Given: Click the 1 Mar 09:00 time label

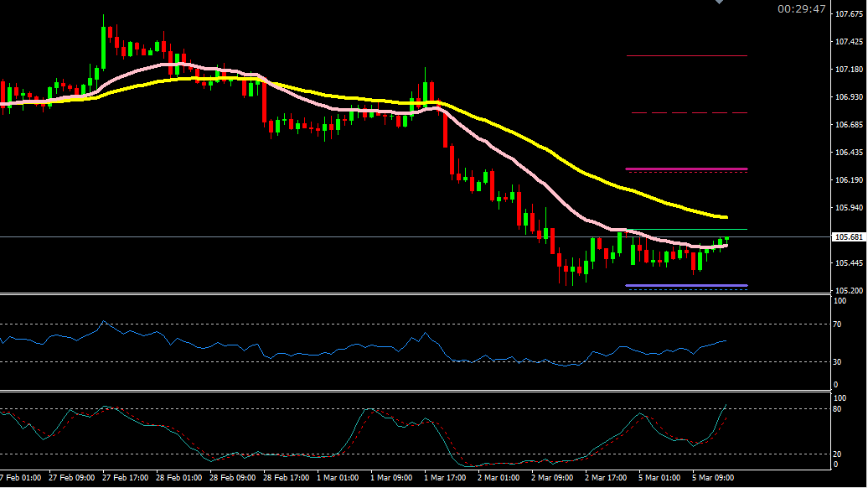Looking at the screenshot, I should pyautogui.click(x=391, y=477).
